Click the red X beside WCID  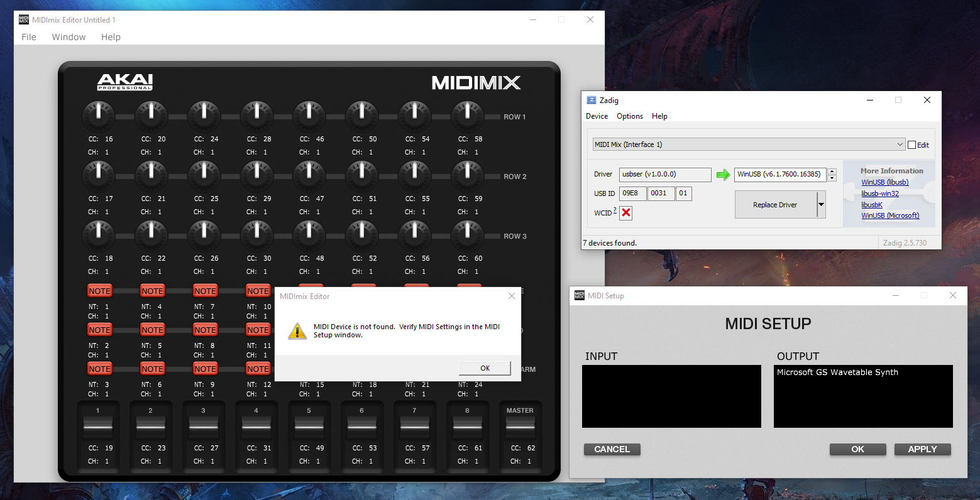625,213
